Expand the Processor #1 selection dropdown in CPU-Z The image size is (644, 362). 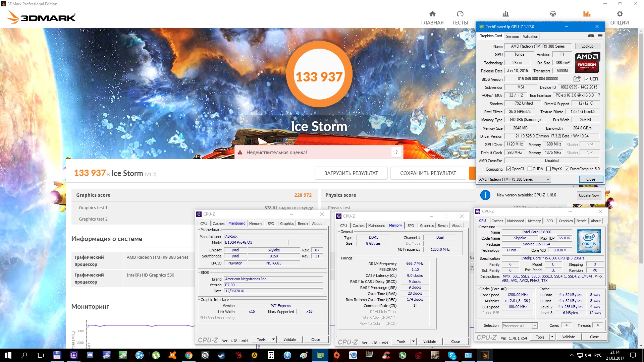[535, 325]
